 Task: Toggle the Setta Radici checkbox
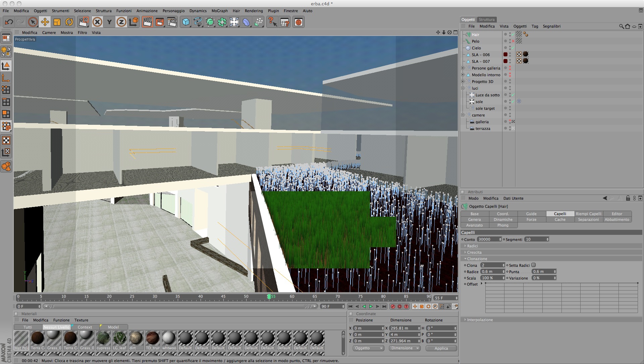click(x=534, y=265)
